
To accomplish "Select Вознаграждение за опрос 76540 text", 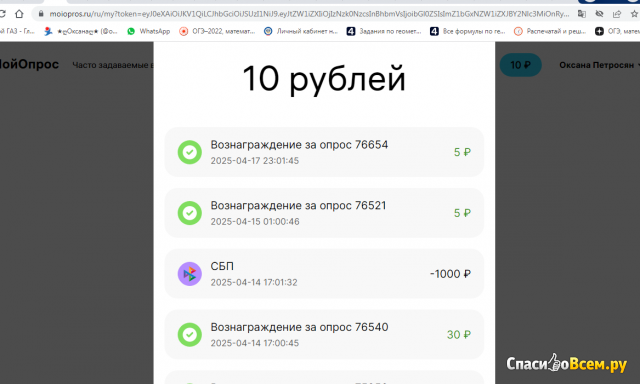I will (x=299, y=327).
